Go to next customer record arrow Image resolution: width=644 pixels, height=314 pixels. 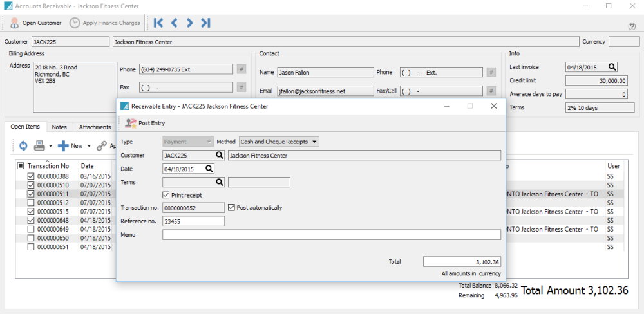[189, 23]
